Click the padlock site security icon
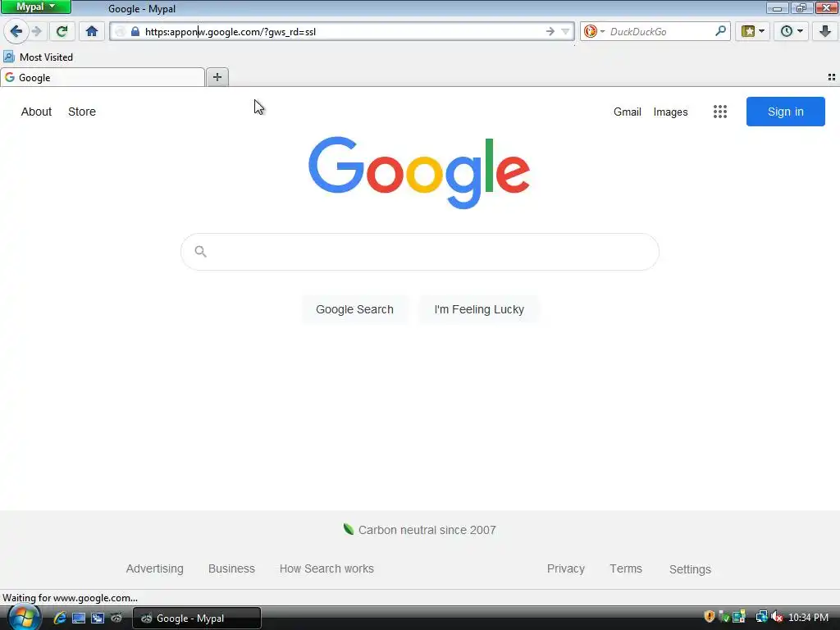Image resolution: width=840 pixels, height=630 pixels. pyautogui.click(x=135, y=32)
